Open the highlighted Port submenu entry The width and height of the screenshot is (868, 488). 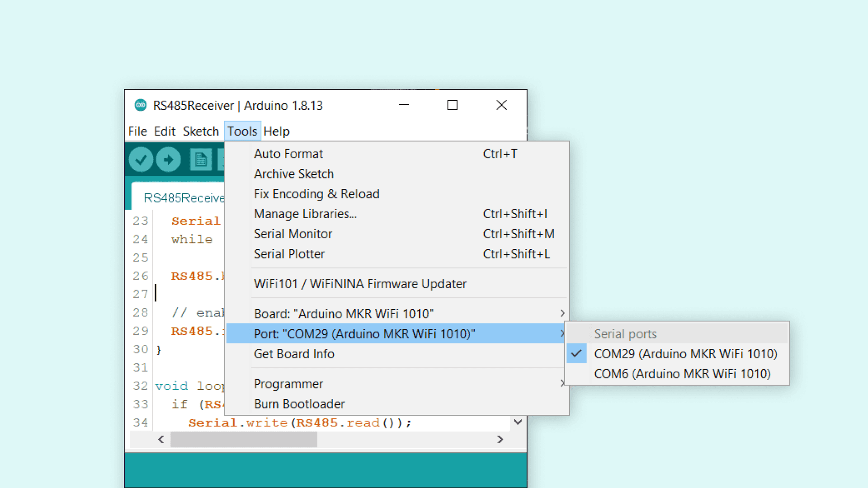tap(364, 333)
